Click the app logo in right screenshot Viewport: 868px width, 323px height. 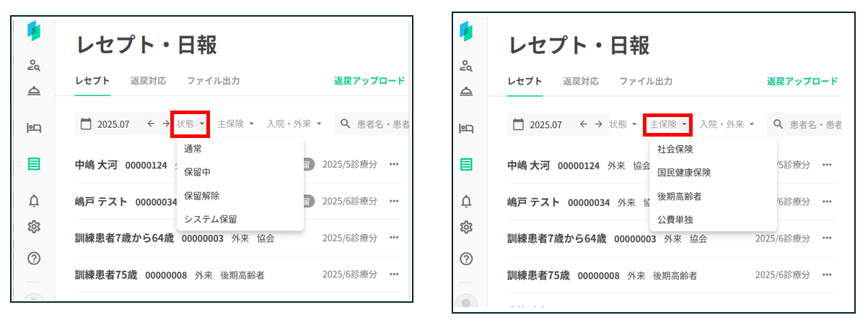pyautogui.click(x=466, y=32)
